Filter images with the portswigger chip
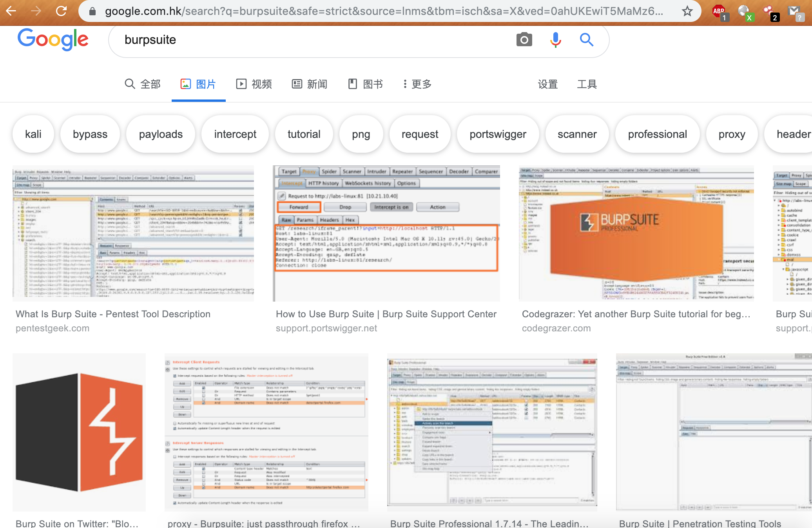The width and height of the screenshot is (812, 528). (498, 134)
